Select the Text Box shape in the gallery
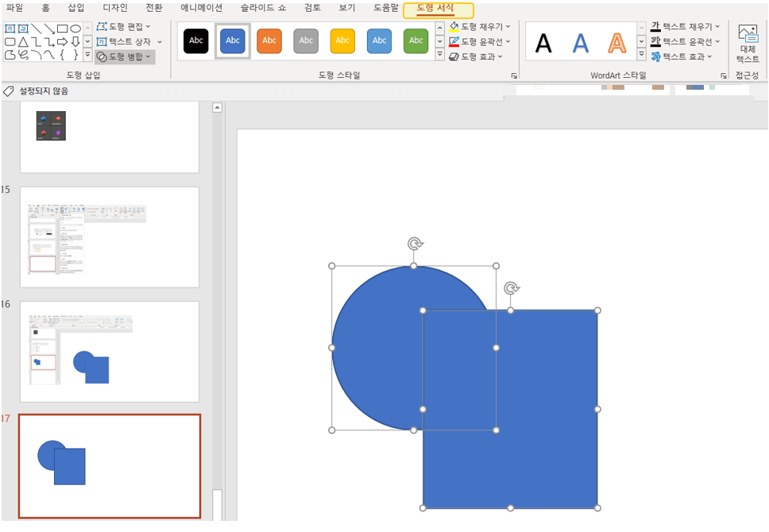The height and width of the screenshot is (532, 769). click(10, 29)
